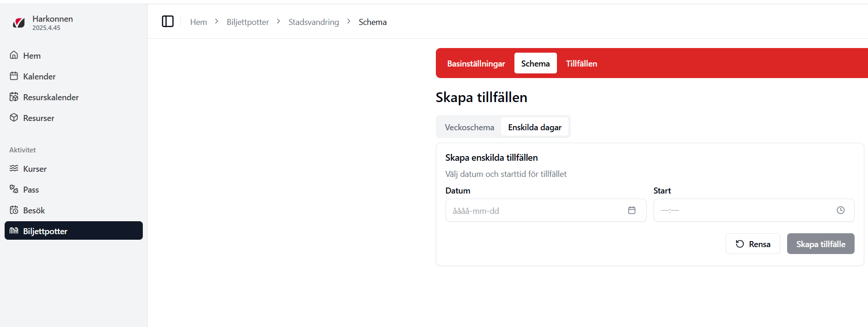Viewport: 868px width, 327px height.
Task: Open Kalender from the sidebar
Action: pos(39,77)
